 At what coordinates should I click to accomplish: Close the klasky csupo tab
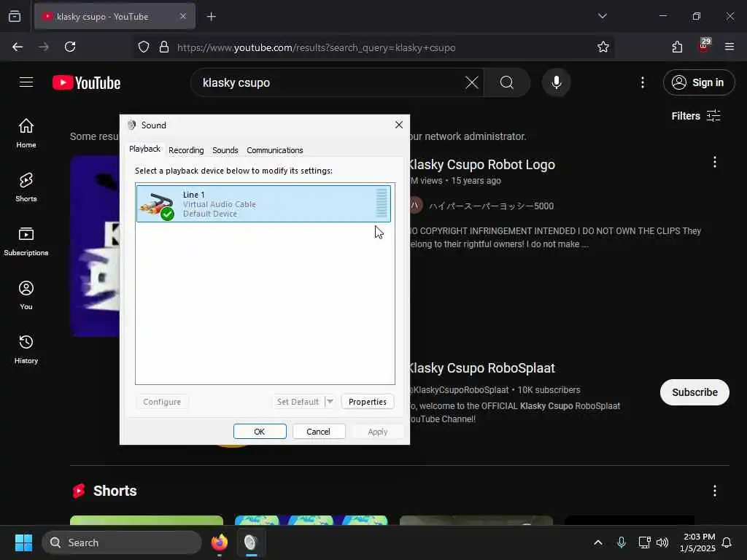click(183, 17)
